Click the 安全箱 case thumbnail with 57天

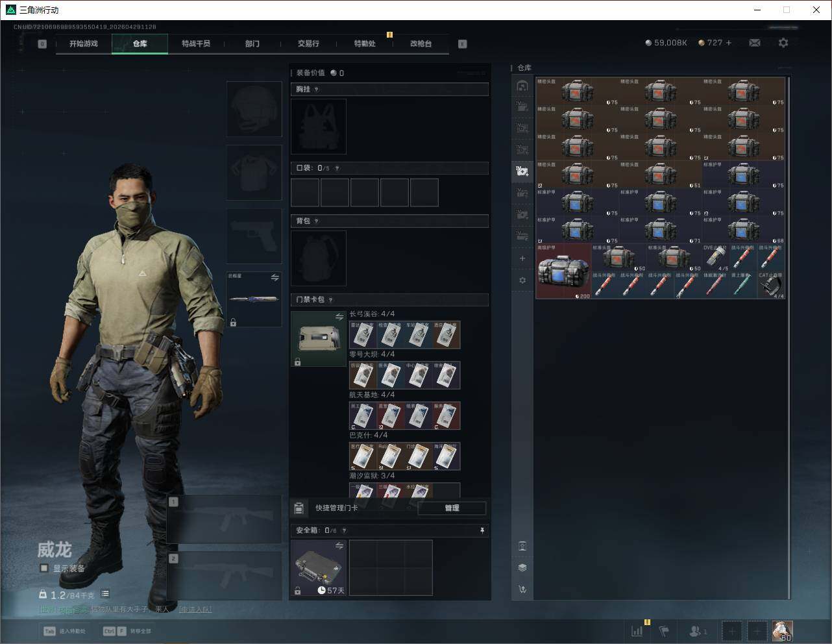pos(319,568)
